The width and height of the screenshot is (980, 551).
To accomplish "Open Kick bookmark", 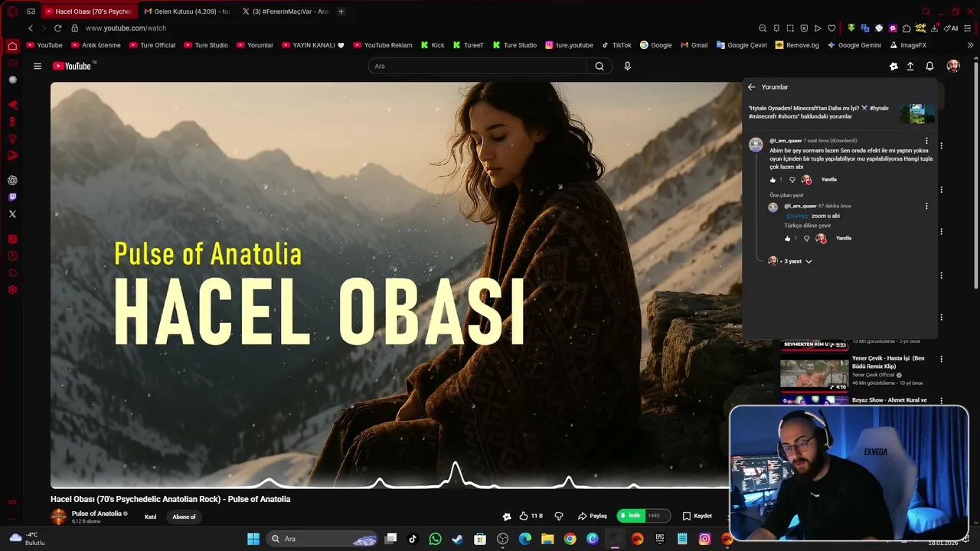I will [433, 45].
